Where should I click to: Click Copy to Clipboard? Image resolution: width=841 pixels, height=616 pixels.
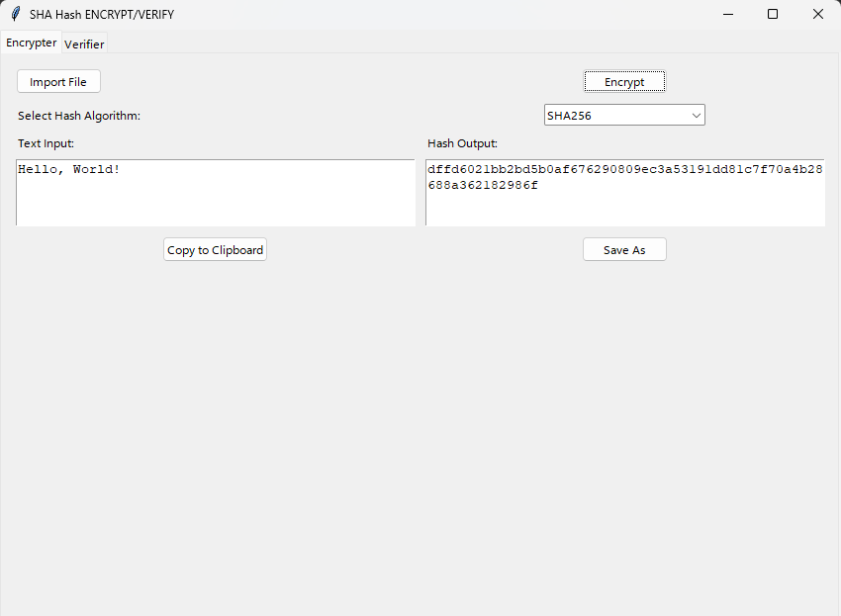tap(215, 249)
